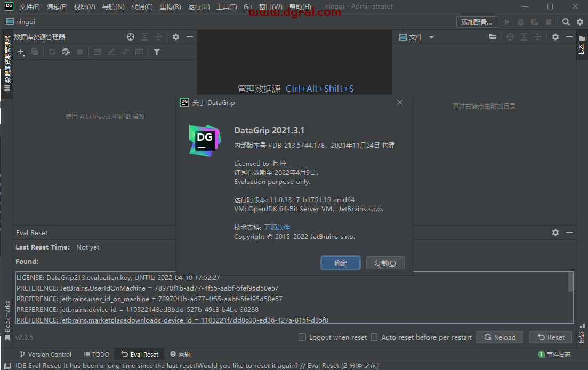Click the Run icon in main toolbar
588x370 pixels.
tap(507, 22)
